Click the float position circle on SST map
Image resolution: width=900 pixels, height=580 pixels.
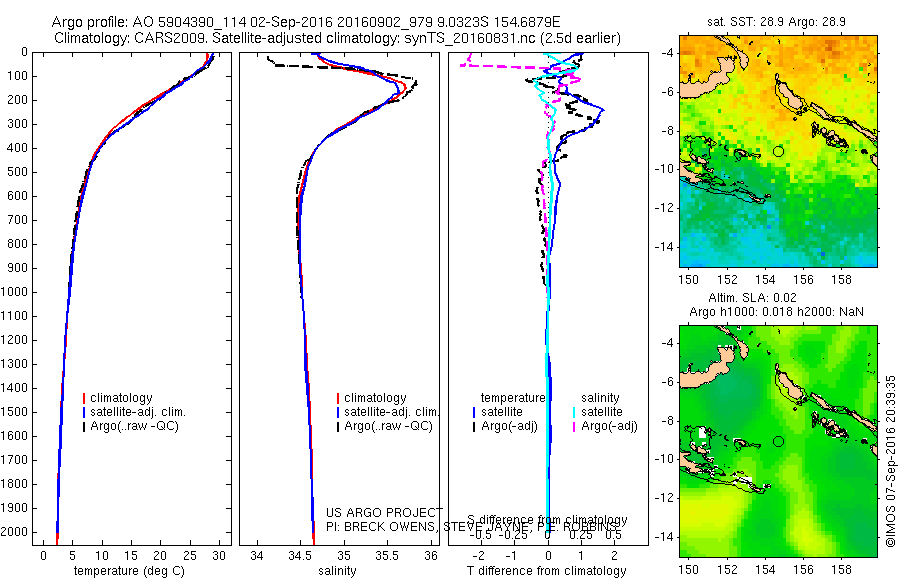(778, 152)
